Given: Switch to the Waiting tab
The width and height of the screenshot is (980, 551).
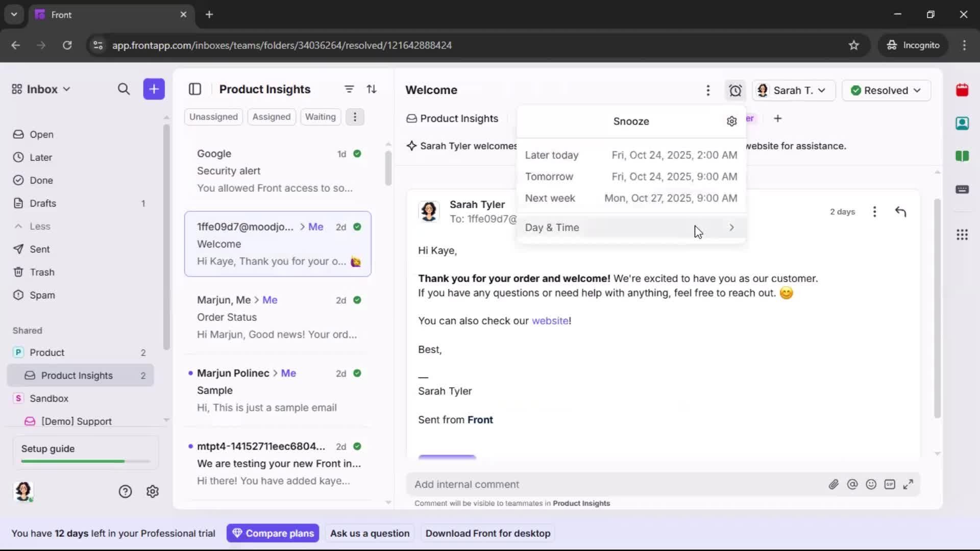Looking at the screenshot, I should coord(321,117).
